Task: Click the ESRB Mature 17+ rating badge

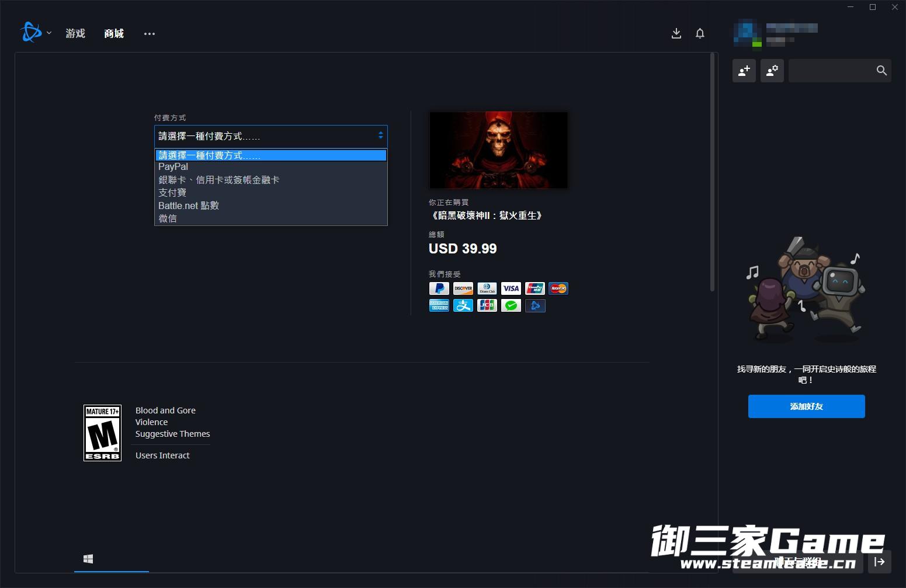Action: coord(102,433)
